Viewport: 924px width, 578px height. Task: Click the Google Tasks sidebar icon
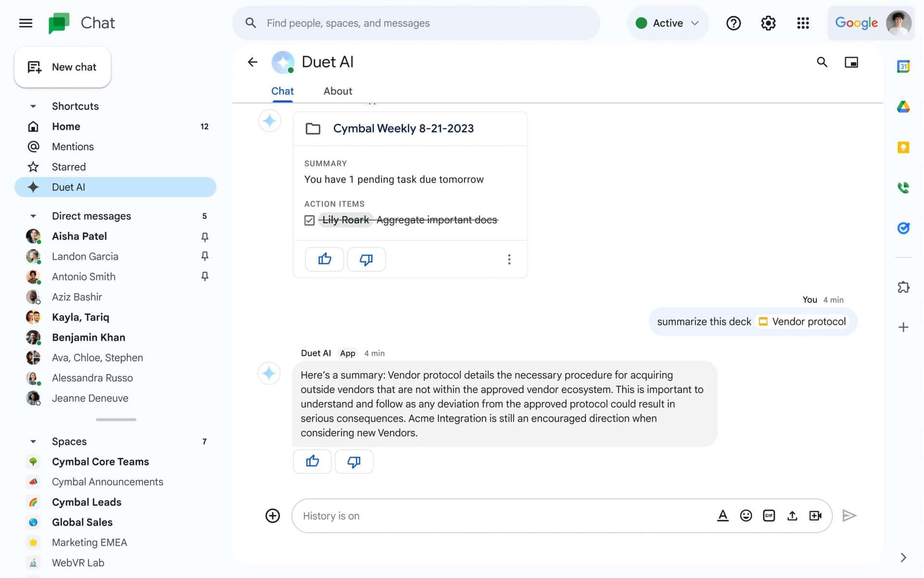click(903, 228)
